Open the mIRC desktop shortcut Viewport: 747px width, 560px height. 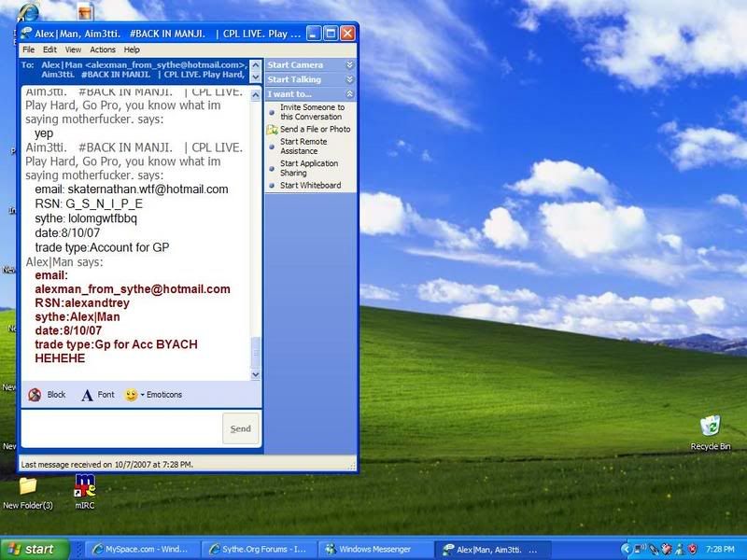click(x=85, y=485)
